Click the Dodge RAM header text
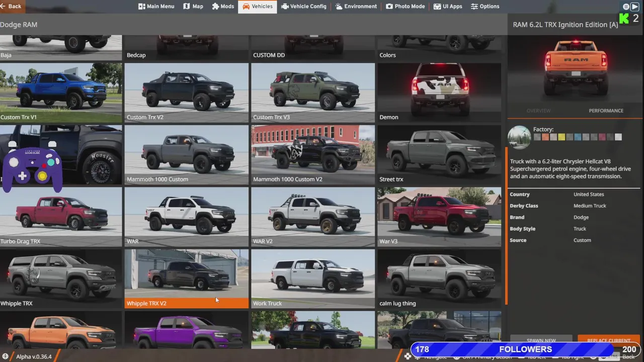This screenshot has height=362, width=644. click(x=19, y=25)
